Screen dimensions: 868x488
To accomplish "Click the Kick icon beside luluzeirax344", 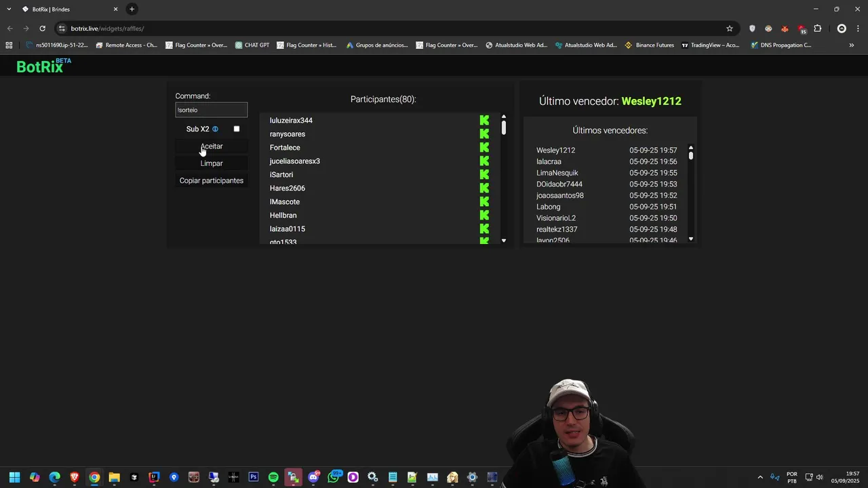I will 484,120.
